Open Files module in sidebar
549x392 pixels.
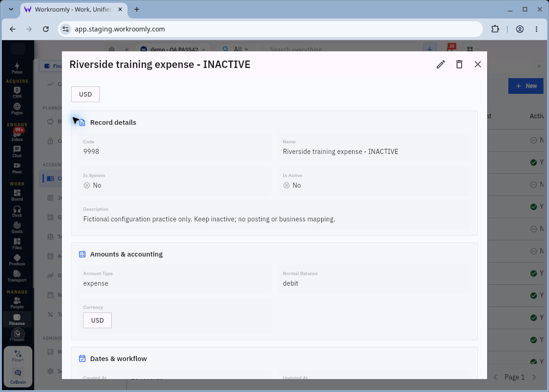pyautogui.click(x=17, y=244)
